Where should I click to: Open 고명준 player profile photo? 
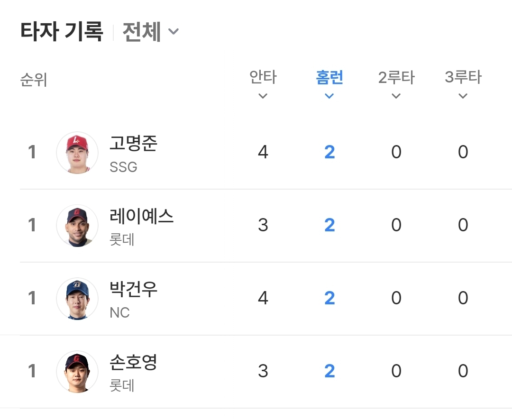[x=77, y=153]
